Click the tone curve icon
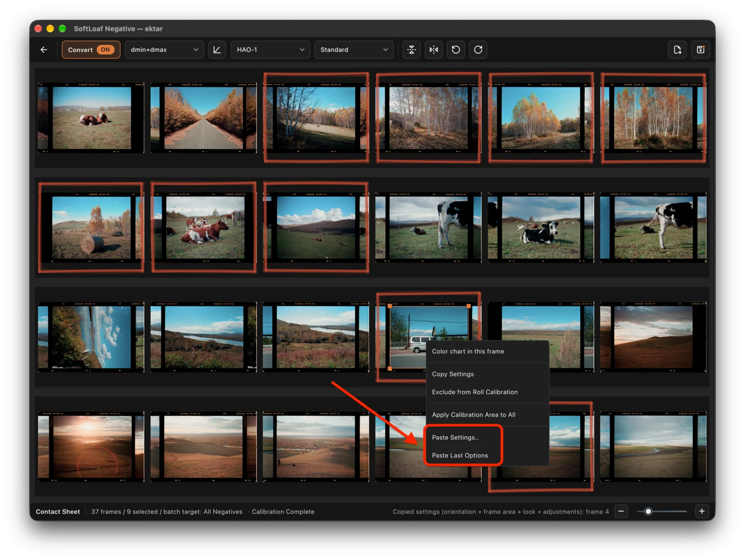Screen dimensions: 745x560 [x=217, y=50]
